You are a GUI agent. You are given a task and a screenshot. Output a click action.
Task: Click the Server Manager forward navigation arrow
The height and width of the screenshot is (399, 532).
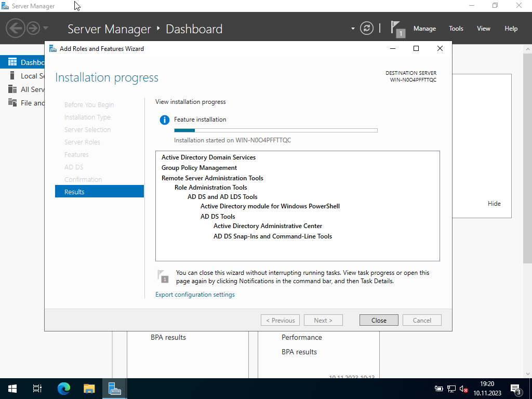tap(33, 28)
